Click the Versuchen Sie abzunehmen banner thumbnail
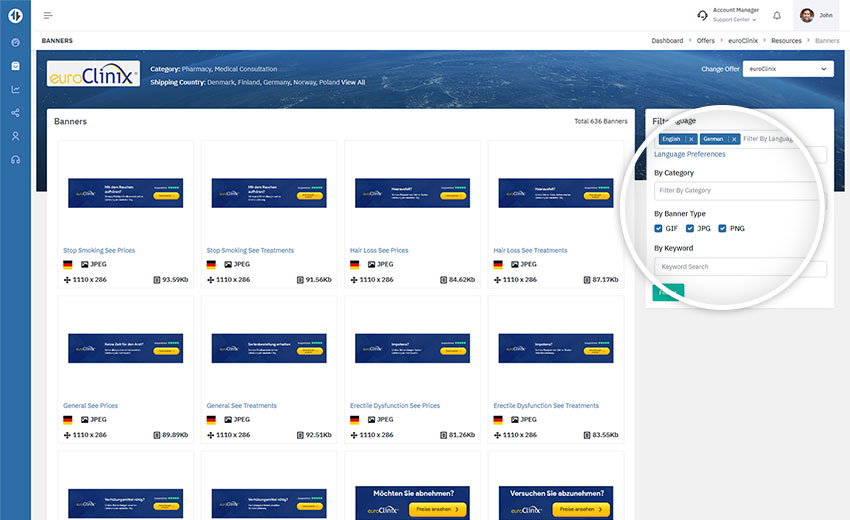 pyautogui.click(x=556, y=503)
